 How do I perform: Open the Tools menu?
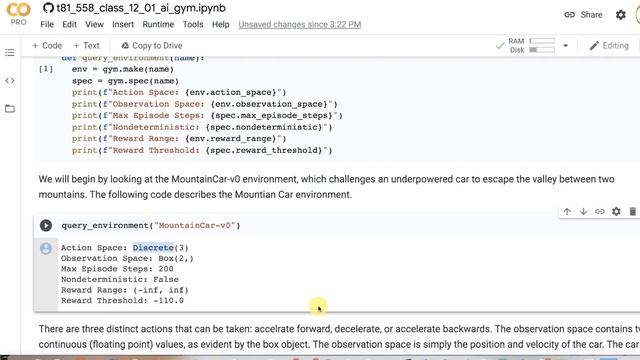193,24
